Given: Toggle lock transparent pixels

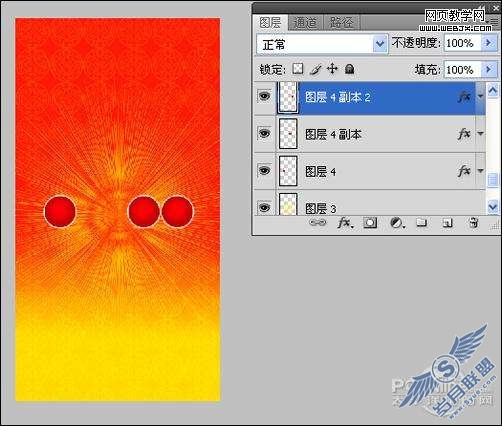Looking at the screenshot, I should tap(298, 69).
